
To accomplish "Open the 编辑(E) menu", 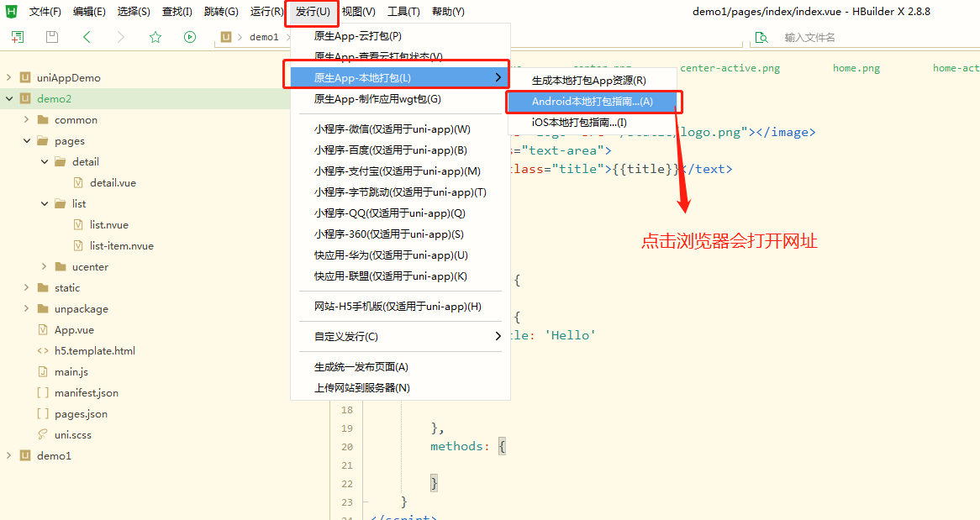I will (x=89, y=11).
